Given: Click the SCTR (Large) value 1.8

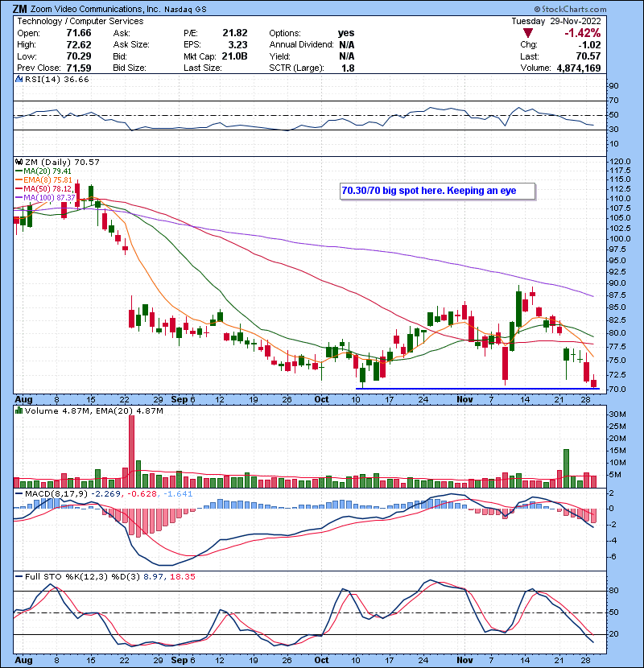Looking at the screenshot, I should pyautogui.click(x=348, y=68).
